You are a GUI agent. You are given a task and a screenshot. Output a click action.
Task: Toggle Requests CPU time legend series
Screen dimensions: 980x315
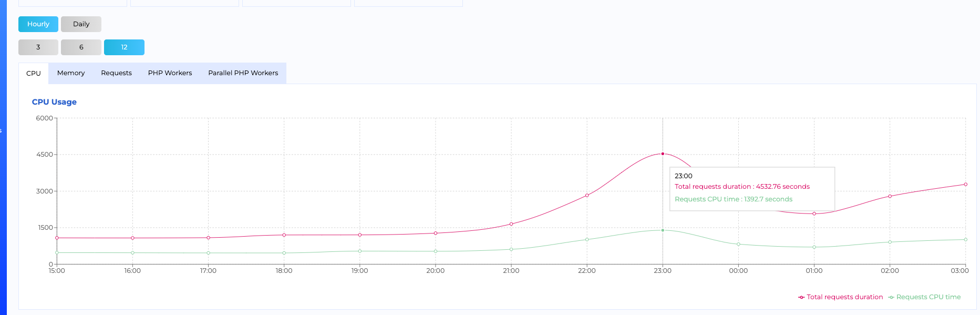(x=928, y=297)
